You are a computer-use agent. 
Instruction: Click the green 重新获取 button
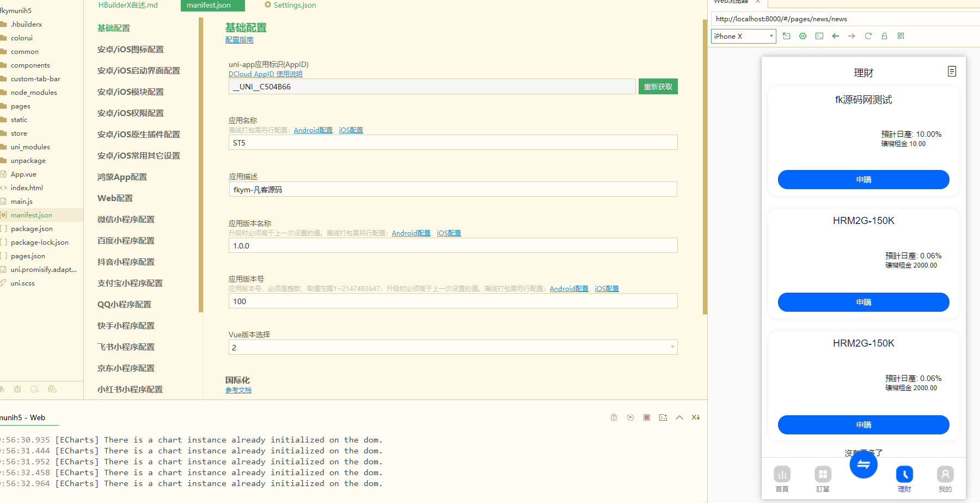(658, 87)
